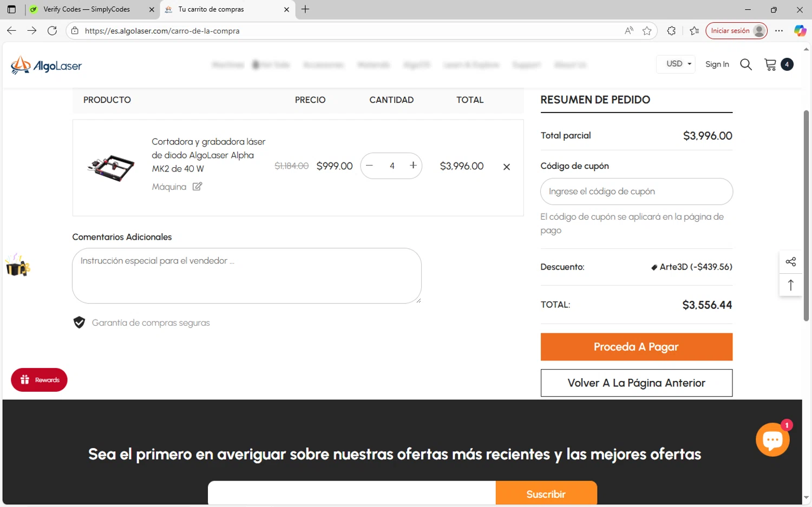
Task: Click the Total parcial $3,996.00 value
Action: coord(708,136)
